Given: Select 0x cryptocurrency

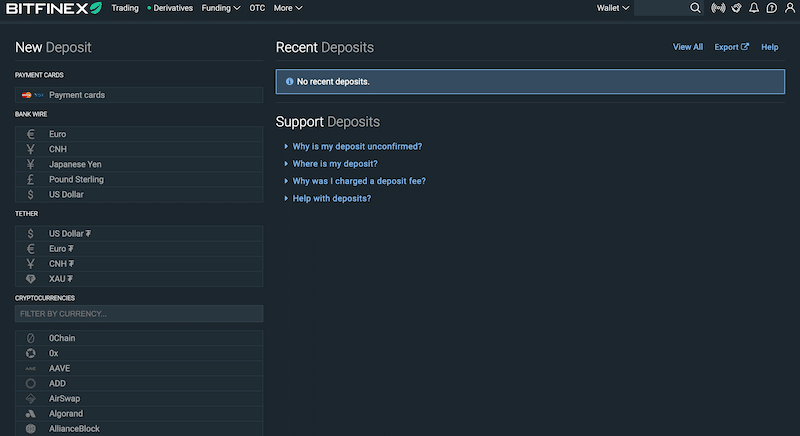Looking at the screenshot, I should tap(139, 353).
